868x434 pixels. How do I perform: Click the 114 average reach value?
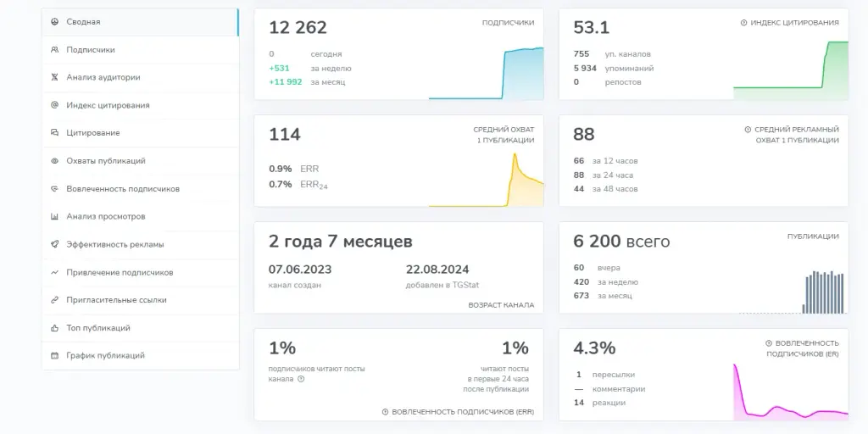click(285, 135)
